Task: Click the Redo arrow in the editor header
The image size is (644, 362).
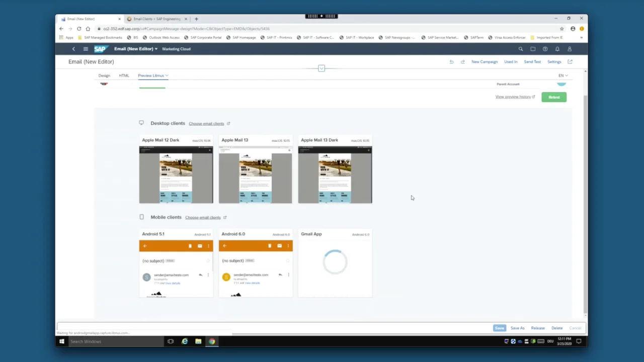Action: pyautogui.click(x=462, y=62)
